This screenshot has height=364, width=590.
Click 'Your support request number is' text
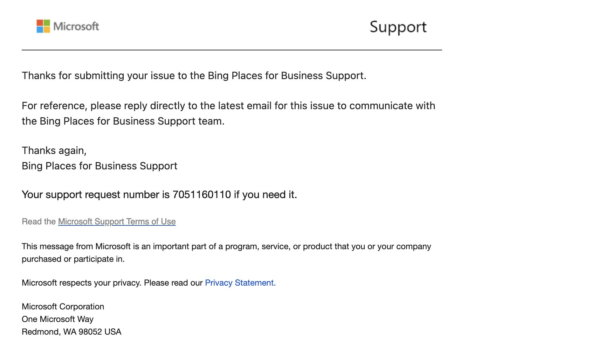[96, 195]
